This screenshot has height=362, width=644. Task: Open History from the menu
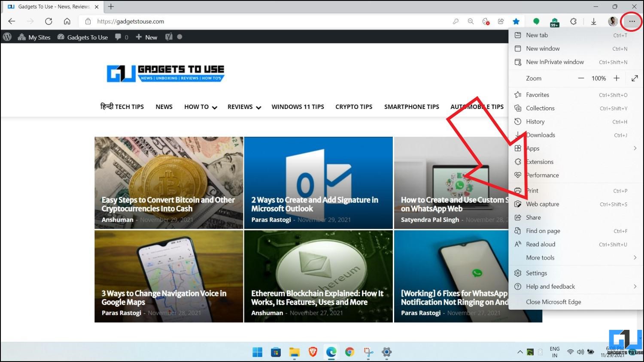575,121
